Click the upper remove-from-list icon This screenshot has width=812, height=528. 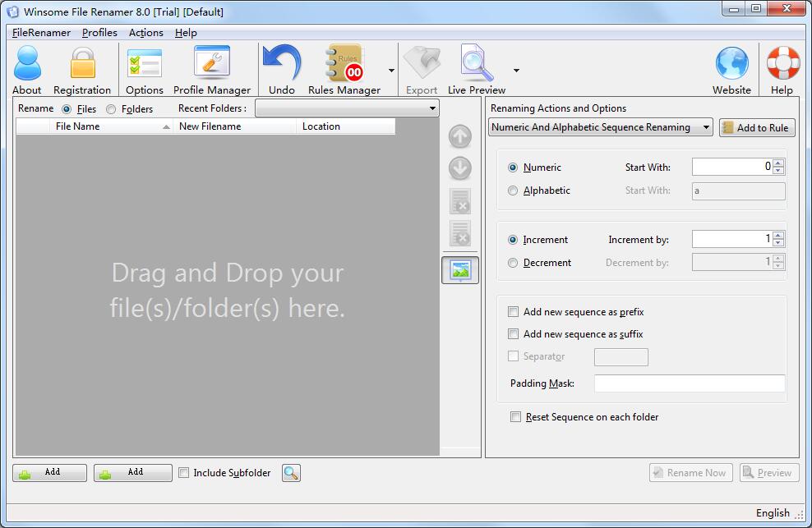tap(460, 202)
